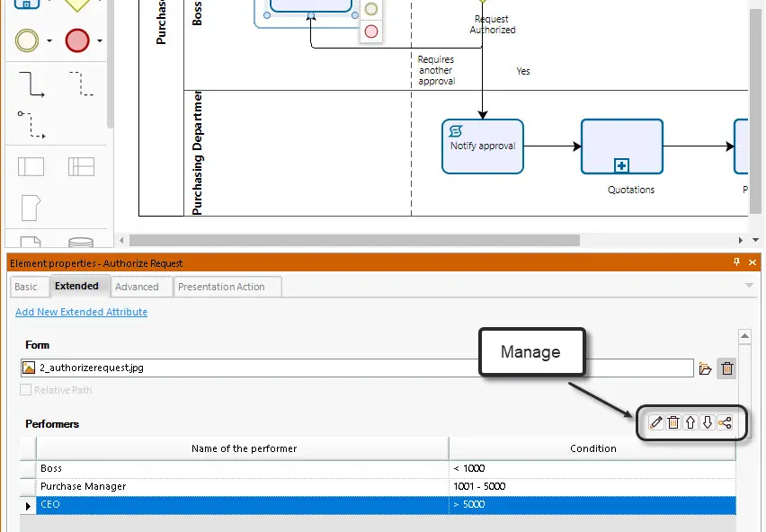Screen dimensions: 766x532
Task: Move the selected performer up
Action: tap(690, 422)
